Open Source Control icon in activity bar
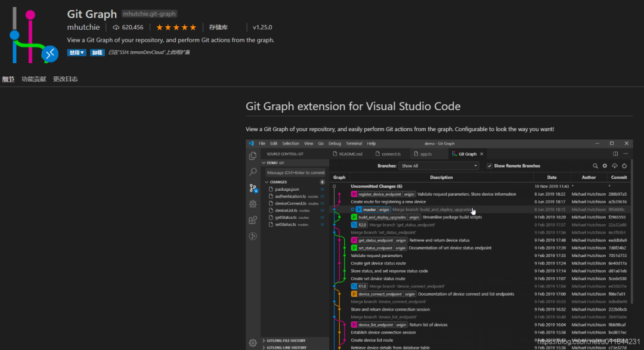This screenshot has height=350, width=644. coord(253,188)
